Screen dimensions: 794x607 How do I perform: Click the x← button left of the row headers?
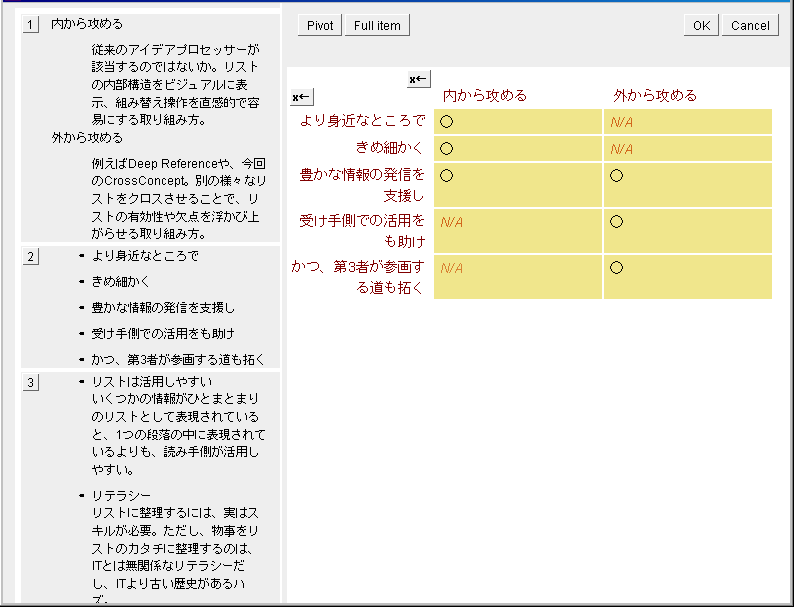(x=301, y=97)
